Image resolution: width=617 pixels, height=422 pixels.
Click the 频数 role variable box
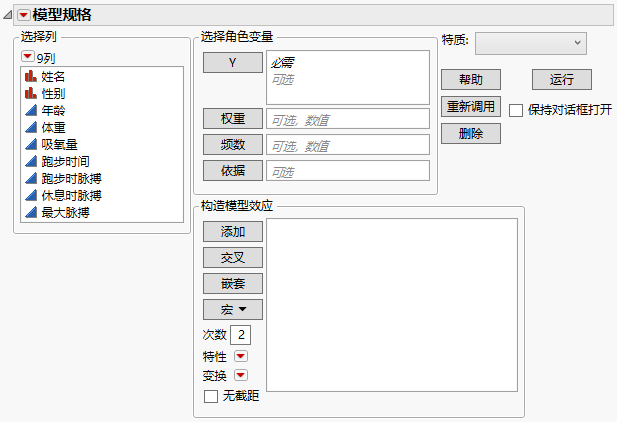(x=348, y=144)
